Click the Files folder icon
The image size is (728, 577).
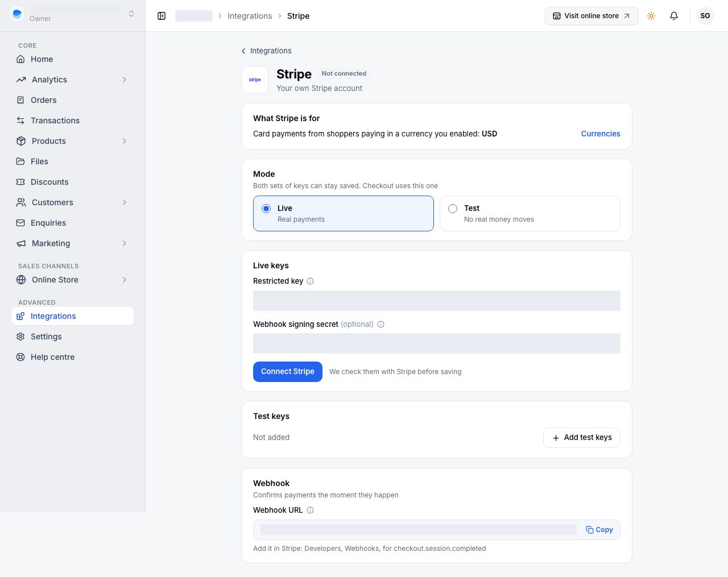(20, 161)
